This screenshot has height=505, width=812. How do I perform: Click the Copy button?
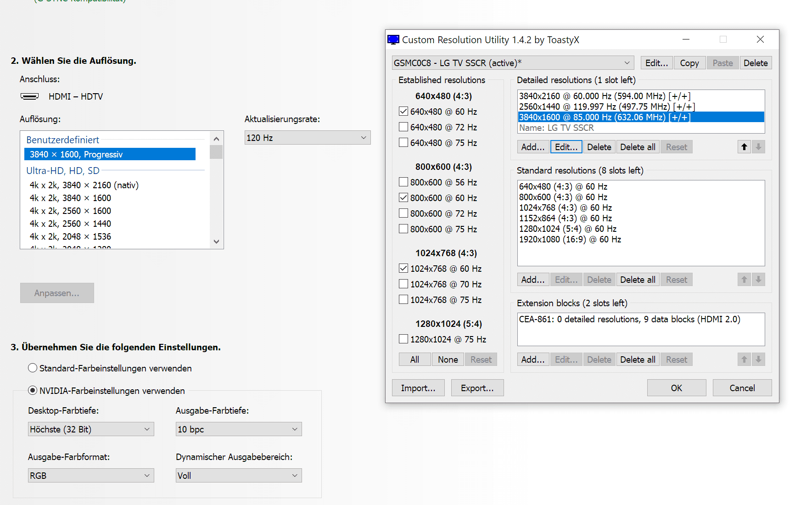pos(689,63)
